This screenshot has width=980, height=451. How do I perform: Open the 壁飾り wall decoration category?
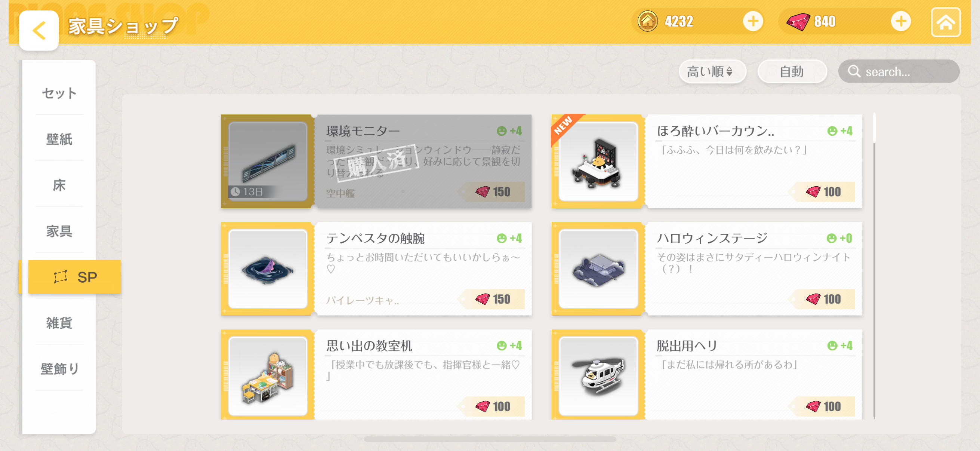pyautogui.click(x=59, y=369)
